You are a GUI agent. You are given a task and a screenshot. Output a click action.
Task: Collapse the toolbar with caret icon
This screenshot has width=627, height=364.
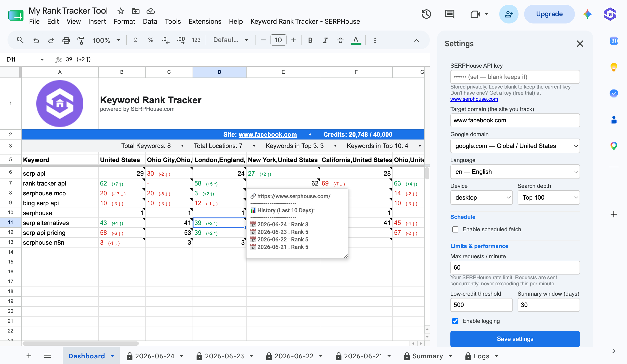pos(416,40)
